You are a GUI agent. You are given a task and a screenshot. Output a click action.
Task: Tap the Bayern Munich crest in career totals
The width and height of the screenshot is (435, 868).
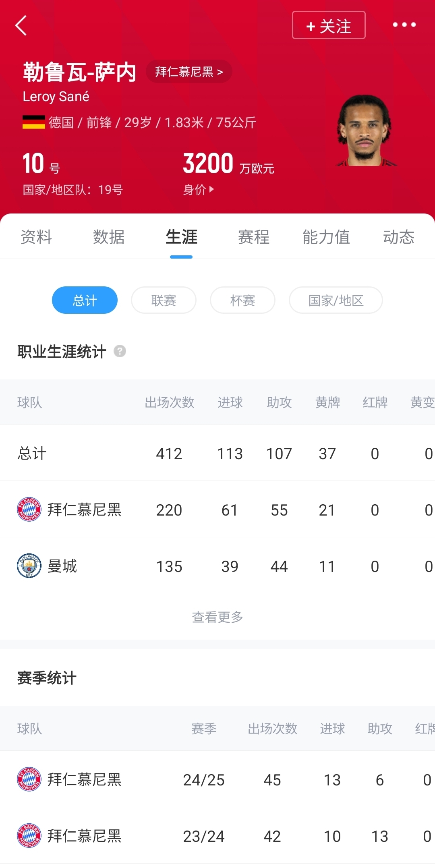point(29,510)
